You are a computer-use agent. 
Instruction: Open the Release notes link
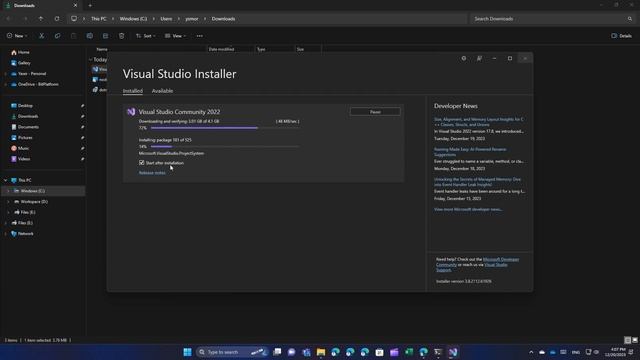point(152,173)
